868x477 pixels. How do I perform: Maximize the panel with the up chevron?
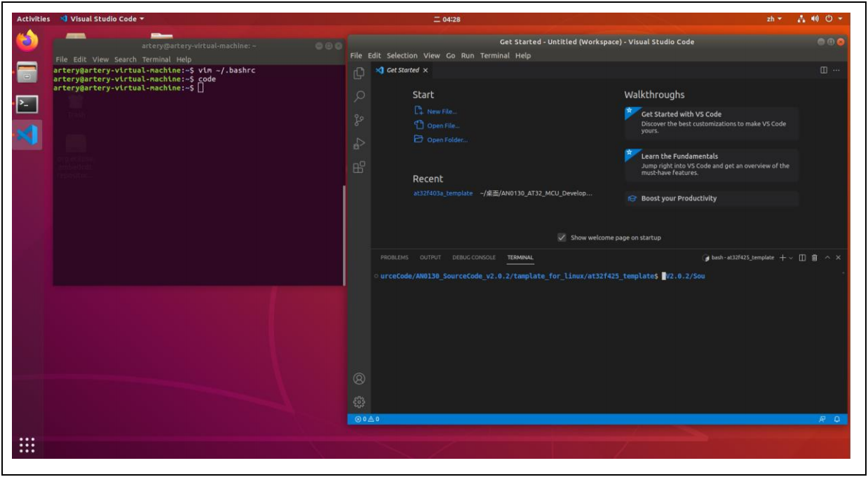click(827, 258)
